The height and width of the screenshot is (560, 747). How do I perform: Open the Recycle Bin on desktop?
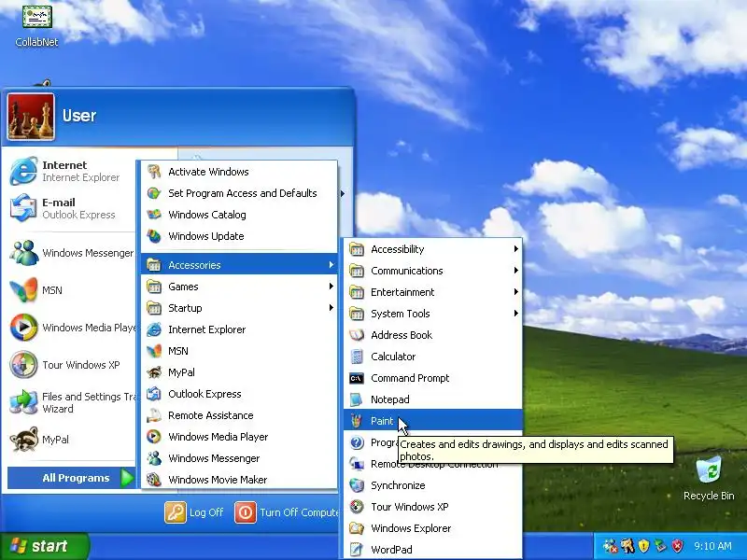click(x=709, y=478)
